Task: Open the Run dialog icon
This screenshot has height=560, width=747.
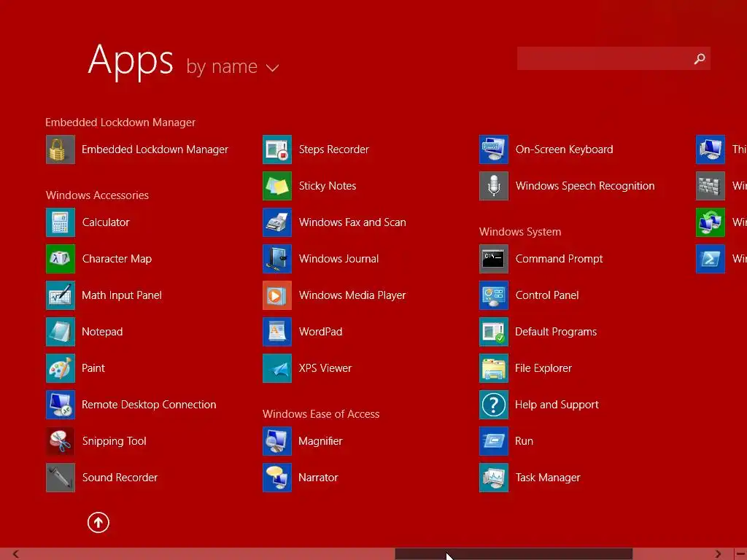Action: click(x=494, y=441)
